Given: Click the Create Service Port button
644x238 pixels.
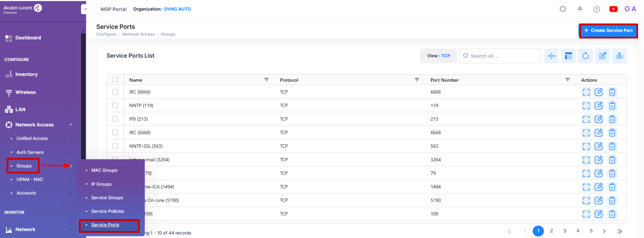Looking at the screenshot, I should point(608,31).
